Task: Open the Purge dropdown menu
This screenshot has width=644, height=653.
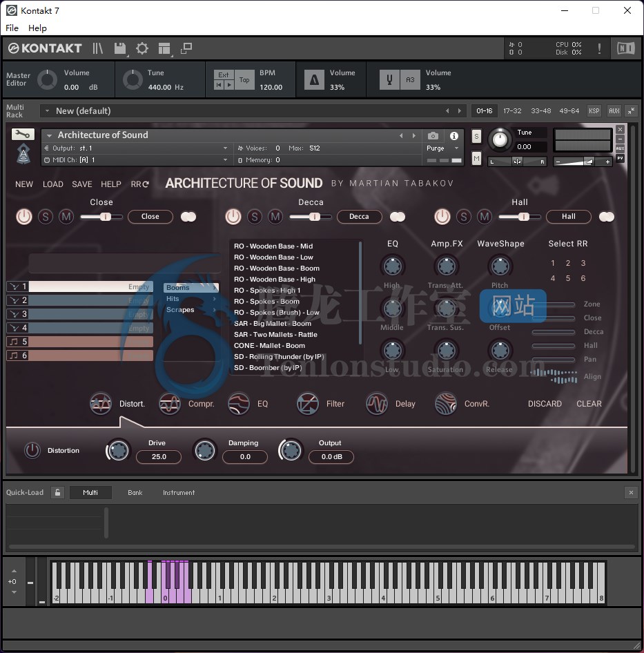Action: click(x=456, y=148)
